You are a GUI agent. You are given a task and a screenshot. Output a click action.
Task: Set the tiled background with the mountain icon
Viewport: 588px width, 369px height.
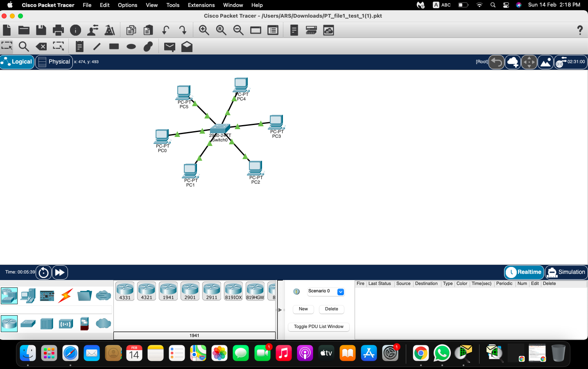(545, 62)
